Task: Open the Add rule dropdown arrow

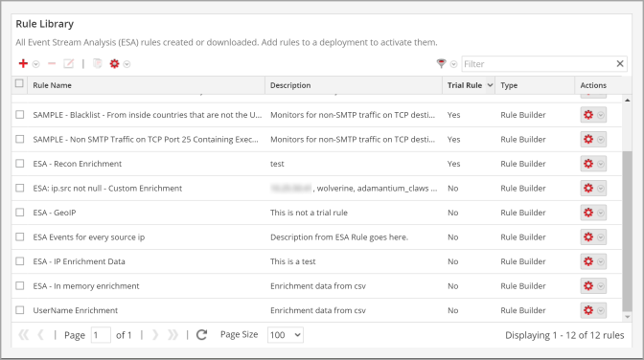Action: [x=36, y=64]
